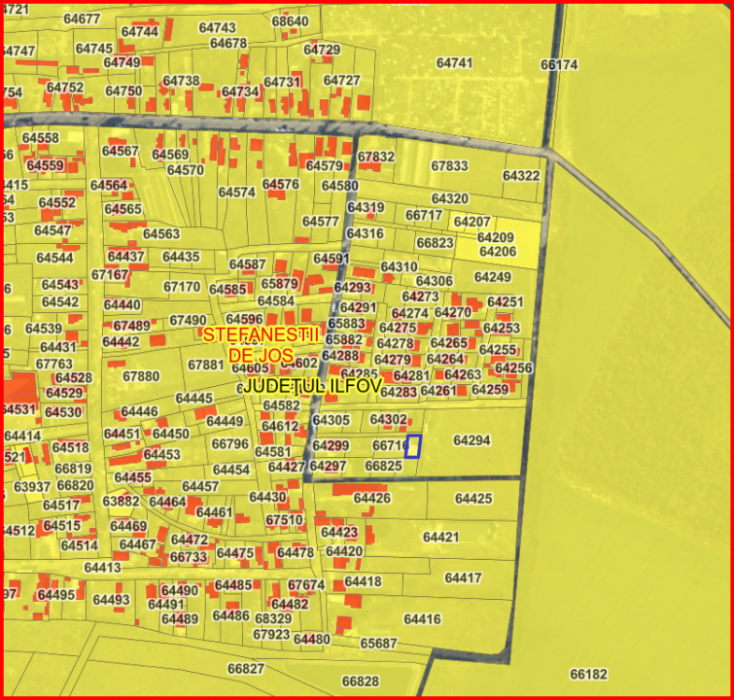
Task: Click parcel labeled 66174
Action: tap(559, 65)
